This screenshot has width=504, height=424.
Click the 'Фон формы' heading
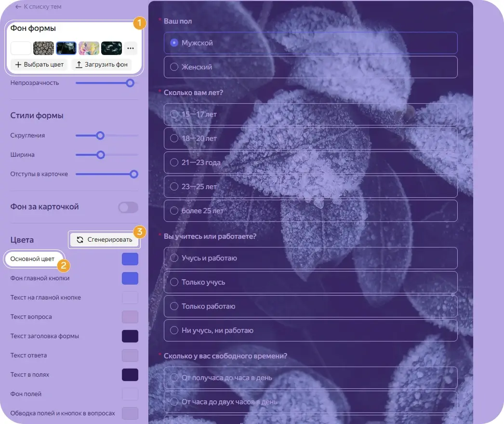(x=33, y=28)
